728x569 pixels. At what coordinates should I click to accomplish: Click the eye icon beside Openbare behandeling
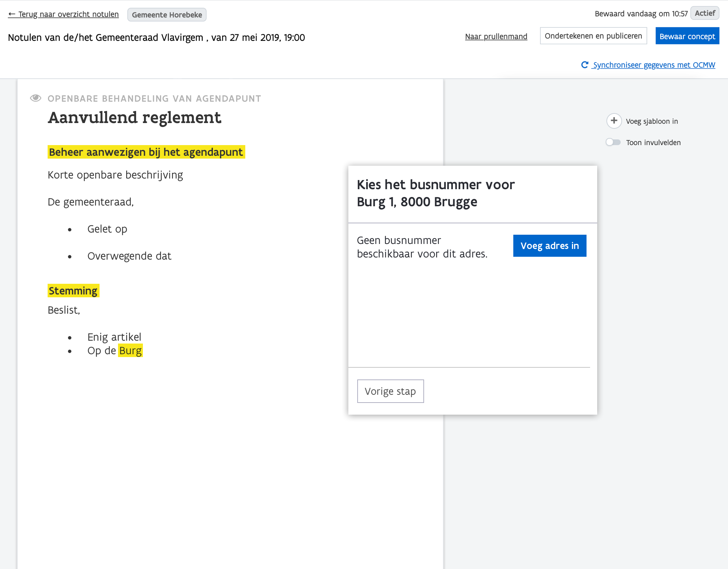(x=36, y=98)
